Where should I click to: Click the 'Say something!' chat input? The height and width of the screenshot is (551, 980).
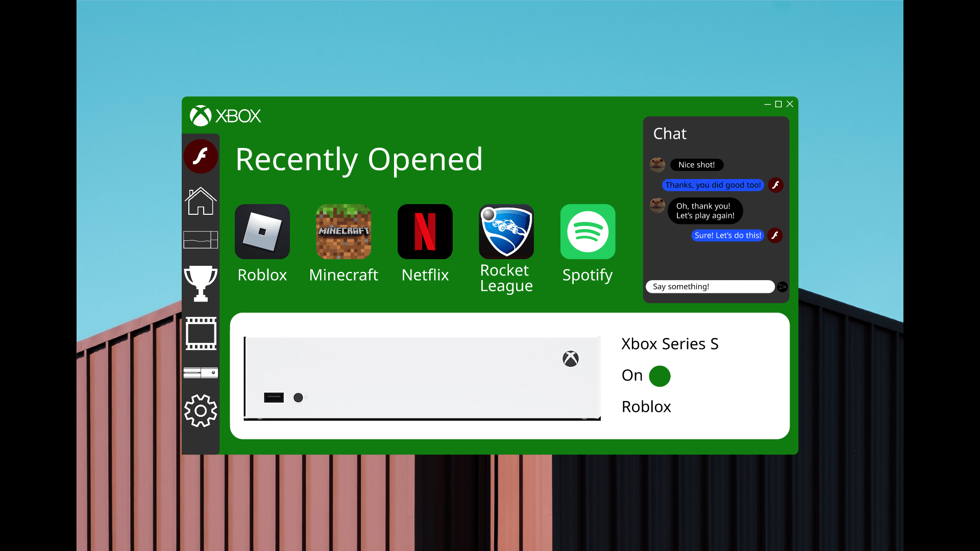pyautogui.click(x=710, y=286)
